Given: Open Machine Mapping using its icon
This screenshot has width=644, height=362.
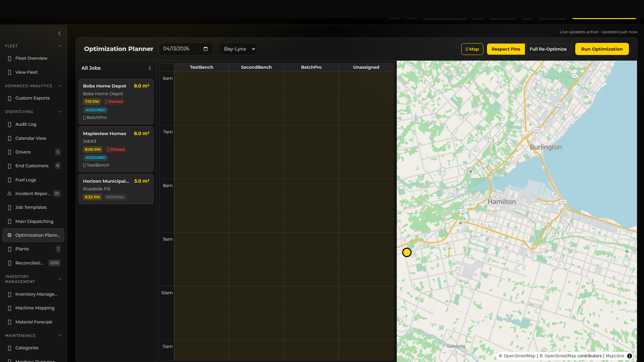Looking at the screenshot, I should click(x=9, y=308).
